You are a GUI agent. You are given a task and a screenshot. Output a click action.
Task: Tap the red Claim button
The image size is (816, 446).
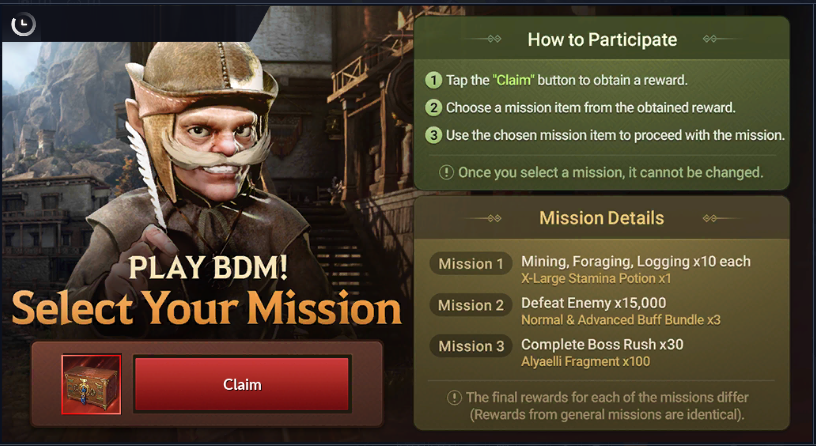pos(242,384)
